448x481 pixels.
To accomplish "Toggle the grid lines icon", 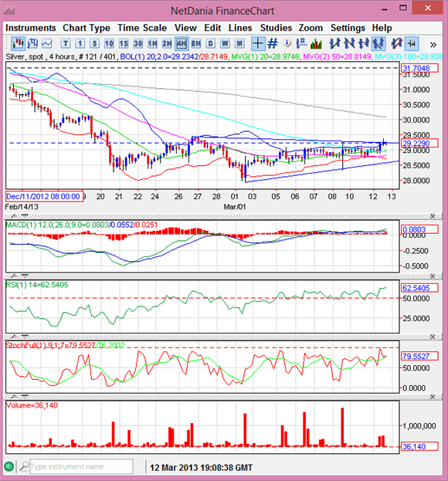I will (272, 43).
